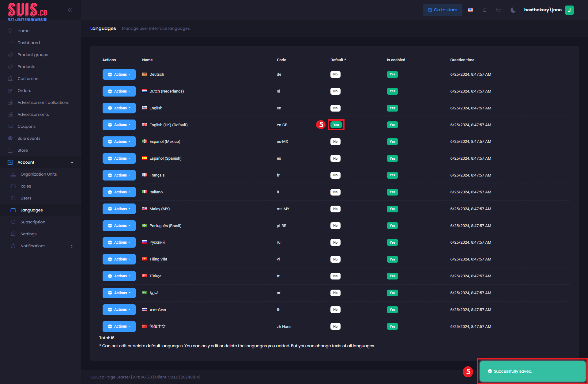Image resolution: width=588 pixels, height=384 pixels.
Task: Click the Default No badge for ar row
Action: click(x=335, y=293)
